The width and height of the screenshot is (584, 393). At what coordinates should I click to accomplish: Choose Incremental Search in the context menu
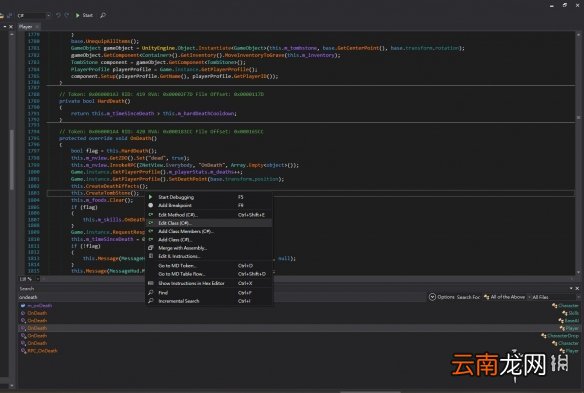coord(209,301)
